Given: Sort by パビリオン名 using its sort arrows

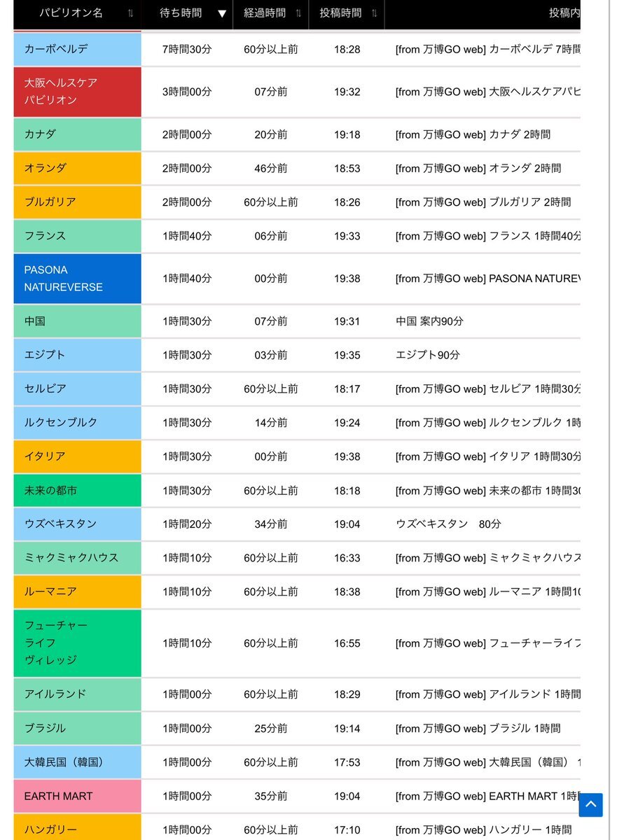Looking at the screenshot, I should point(130,13).
